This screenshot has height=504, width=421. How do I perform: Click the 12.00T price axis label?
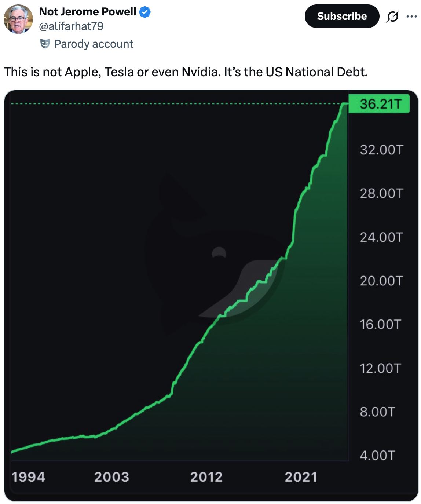tap(381, 368)
